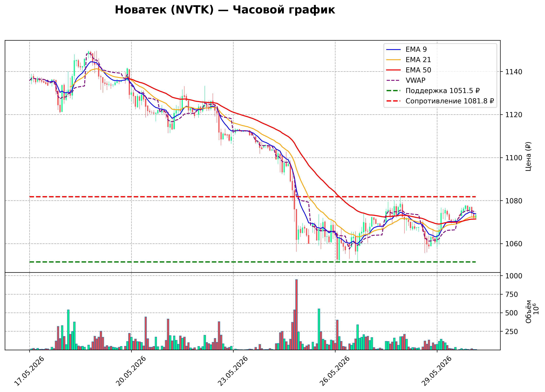
Task: Click the purple dashed sample beside VWAP
Action: pos(393,81)
